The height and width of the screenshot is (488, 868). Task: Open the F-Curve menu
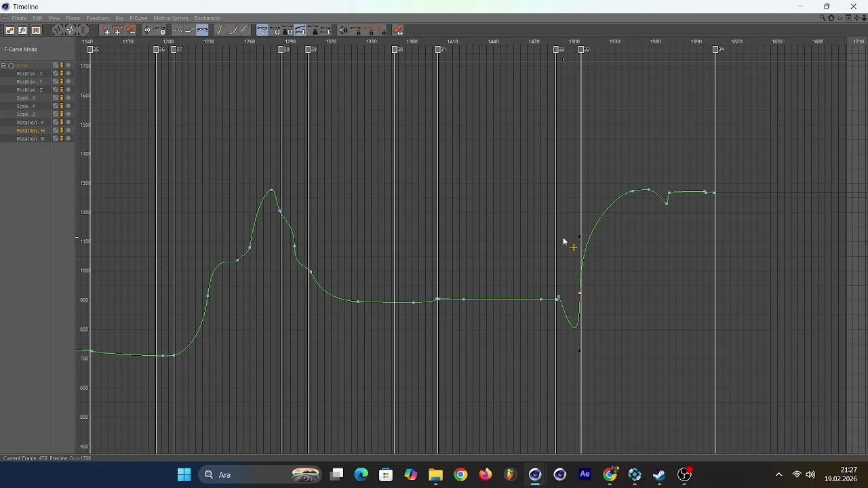tap(138, 18)
